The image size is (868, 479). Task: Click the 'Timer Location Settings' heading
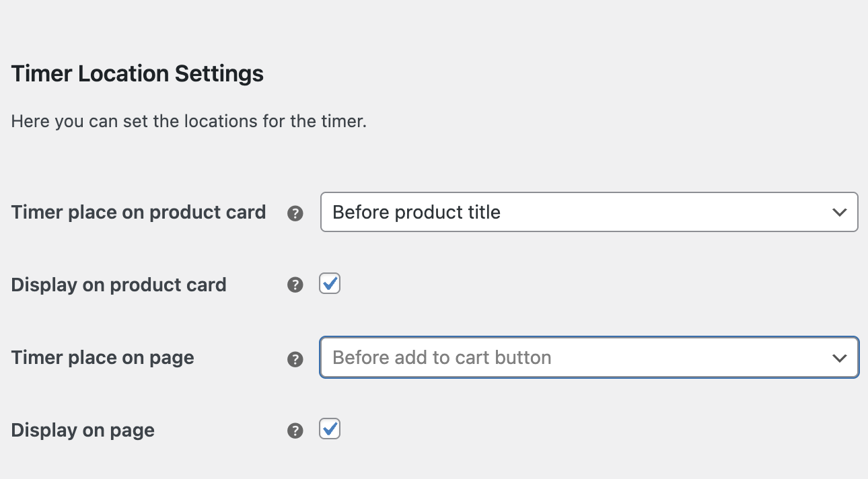pos(137,73)
